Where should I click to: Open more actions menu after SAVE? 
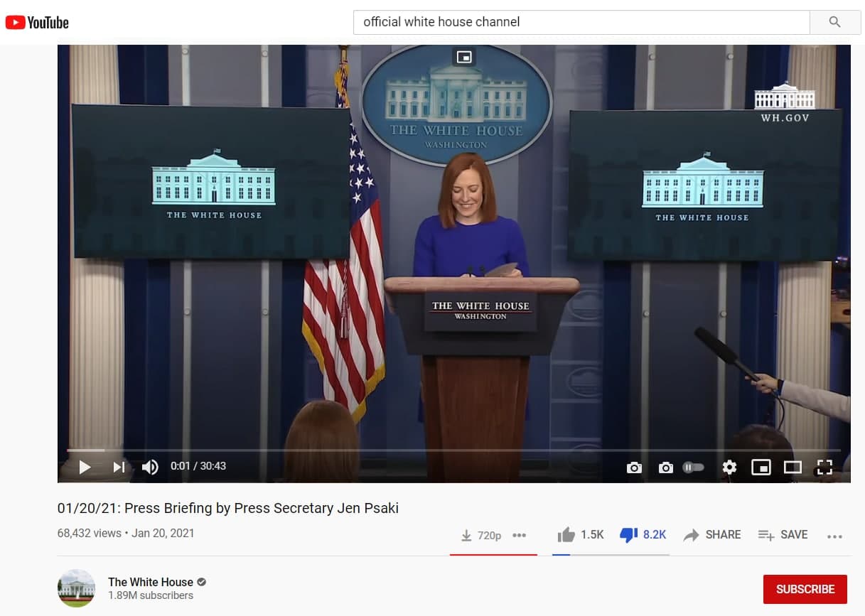point(834,536)
